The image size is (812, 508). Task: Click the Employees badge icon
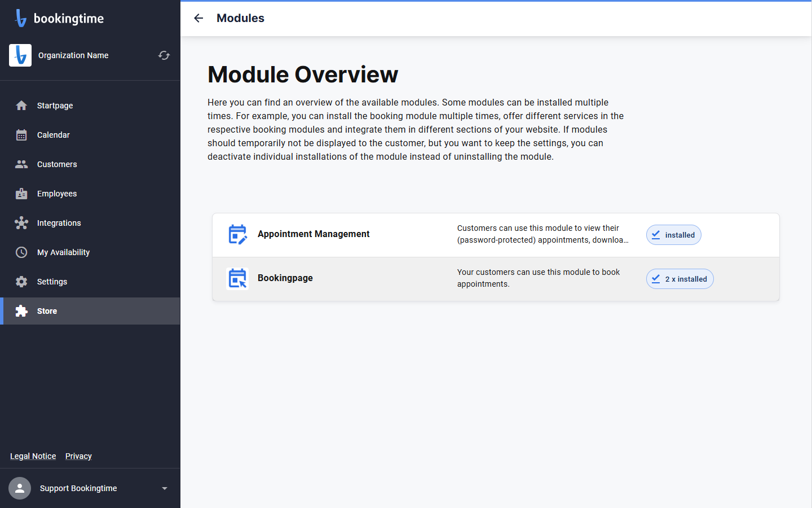click(x=21, y=194)
